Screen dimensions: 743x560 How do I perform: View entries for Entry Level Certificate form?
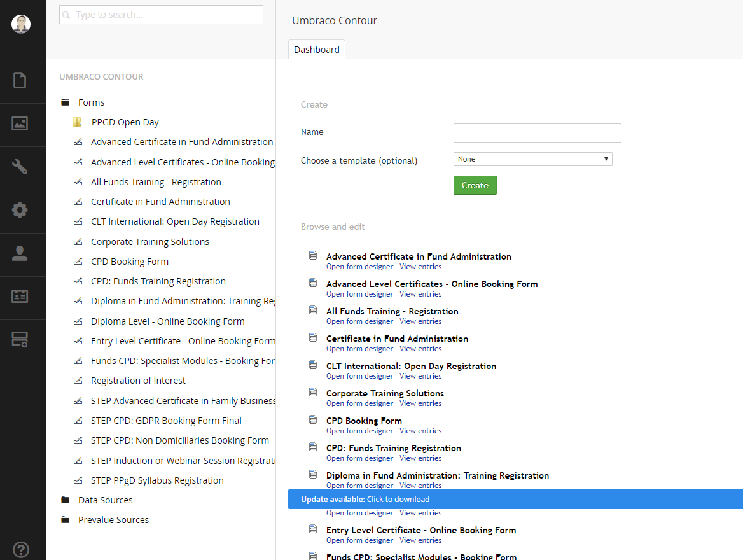pos(420,540)
